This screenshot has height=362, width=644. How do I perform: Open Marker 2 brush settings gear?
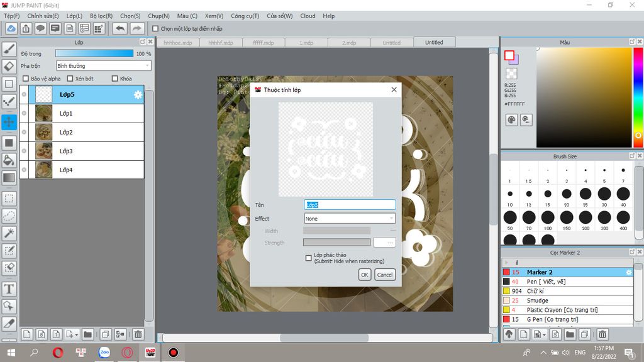click(628, 272)
